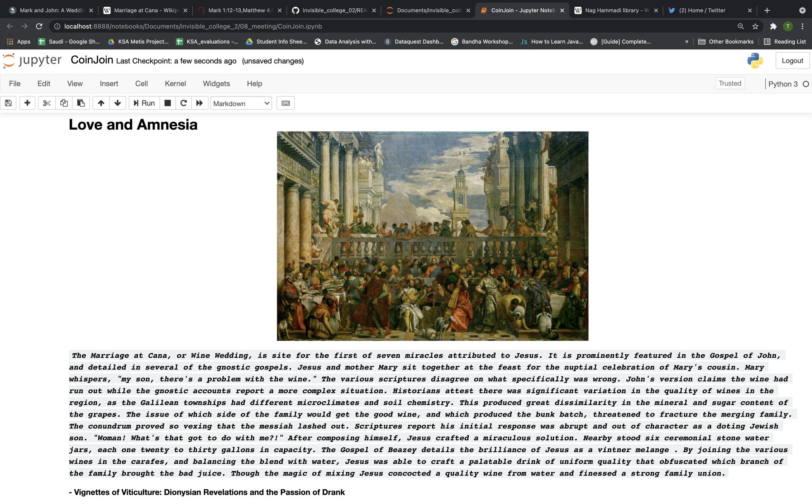Move the selected cell up
812x504 pixels.
tap(101, 103)
